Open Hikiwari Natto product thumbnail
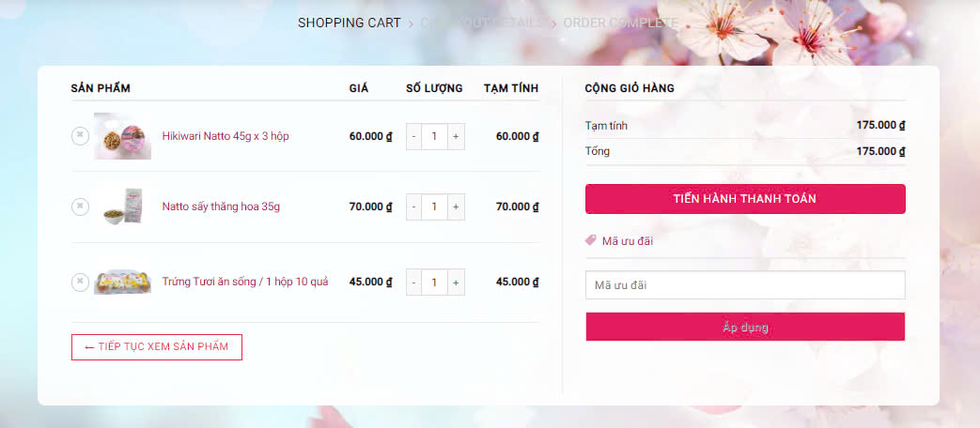 click(122, 136)
